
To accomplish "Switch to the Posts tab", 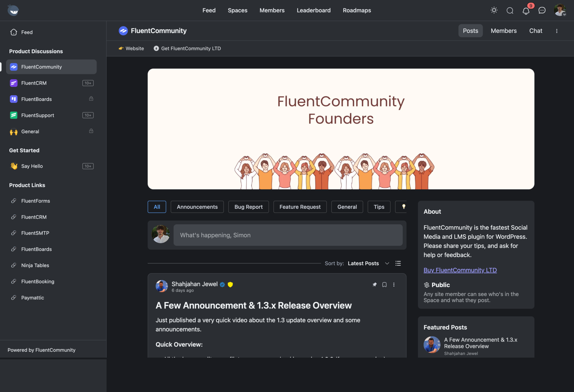I will pos(470,31).
